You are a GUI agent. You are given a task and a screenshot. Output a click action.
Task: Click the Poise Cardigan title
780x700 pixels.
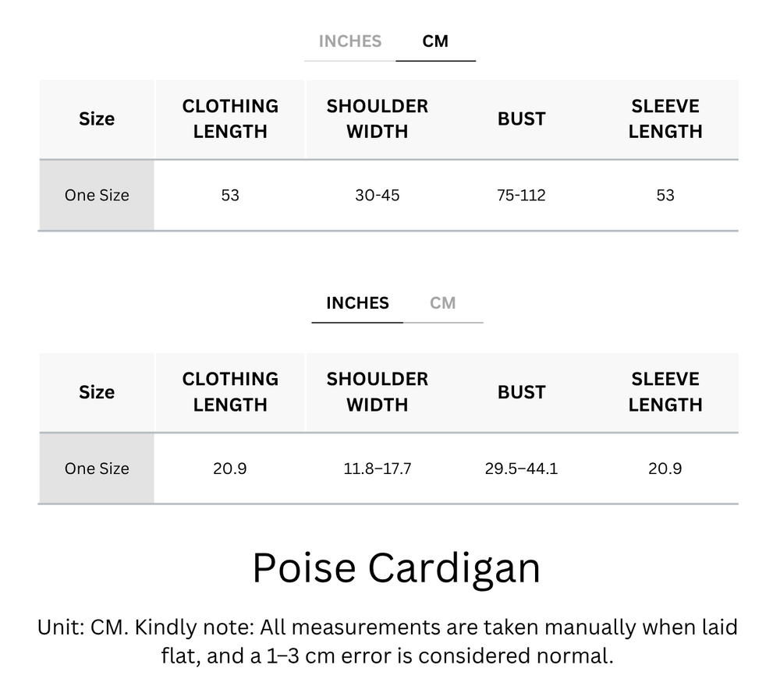pos(396,568)
